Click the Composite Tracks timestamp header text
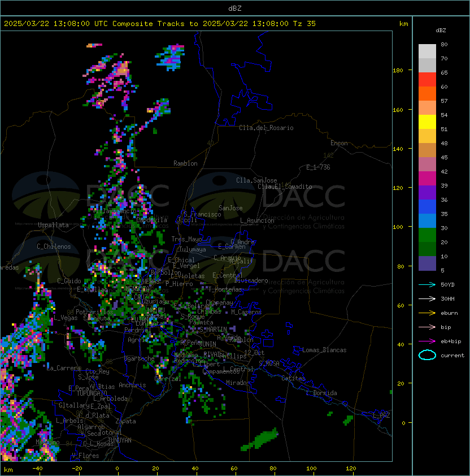 click(160, 24)
